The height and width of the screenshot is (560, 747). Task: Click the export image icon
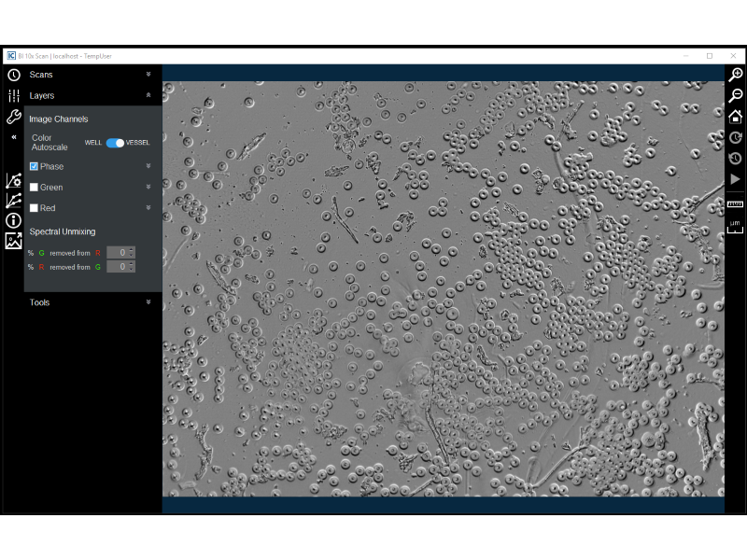pos(14,241)
